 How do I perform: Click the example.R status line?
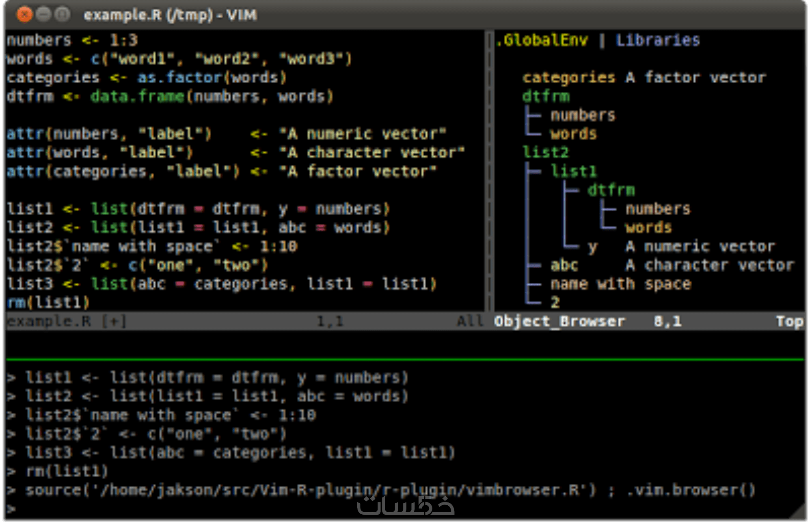49,321
